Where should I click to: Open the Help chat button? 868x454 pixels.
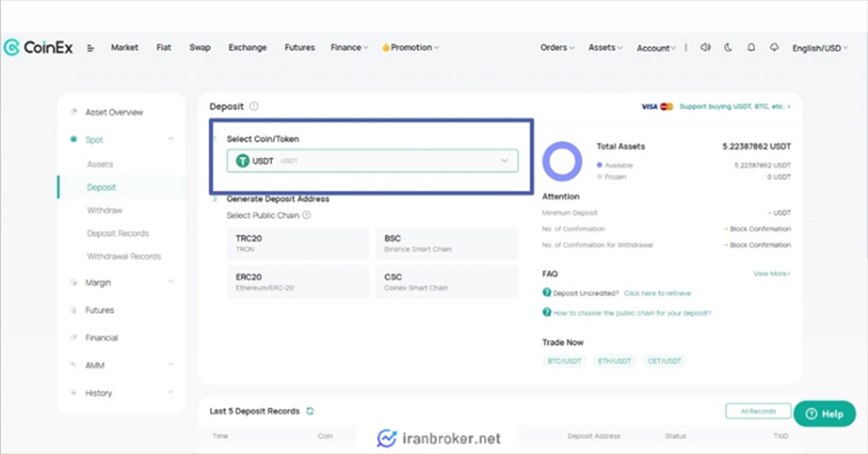click(825, 414)
